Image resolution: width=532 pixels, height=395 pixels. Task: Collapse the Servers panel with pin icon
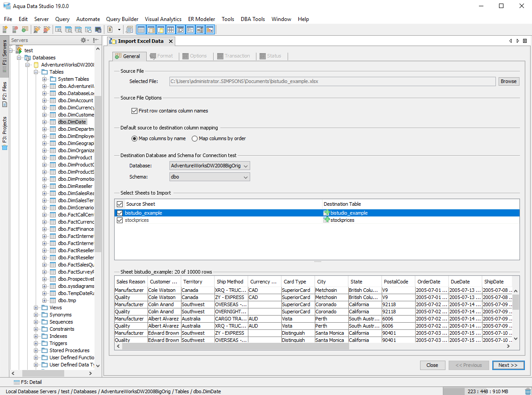click(96, 41)
